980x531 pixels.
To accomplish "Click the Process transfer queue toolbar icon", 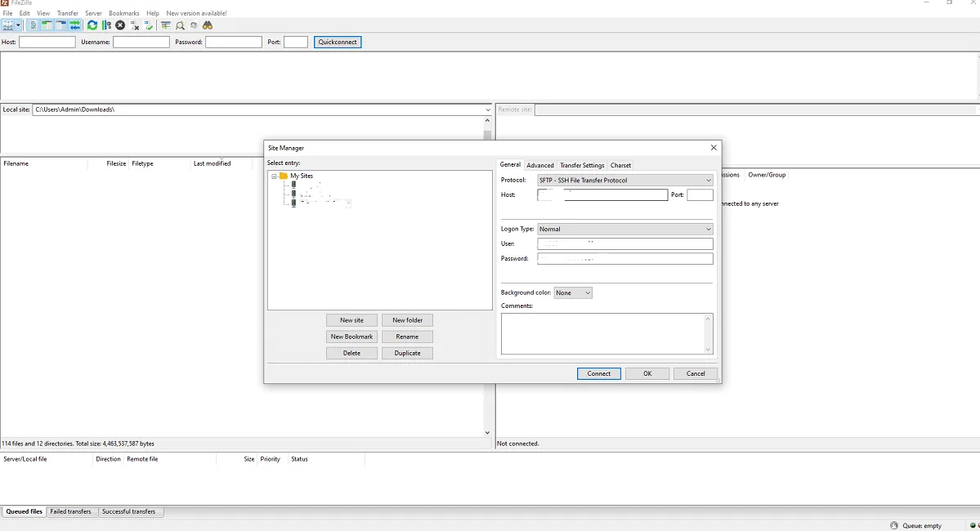I will point(106,25).
